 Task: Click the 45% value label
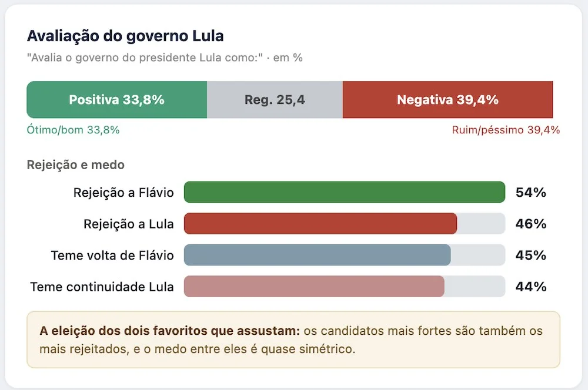[530, 255]
